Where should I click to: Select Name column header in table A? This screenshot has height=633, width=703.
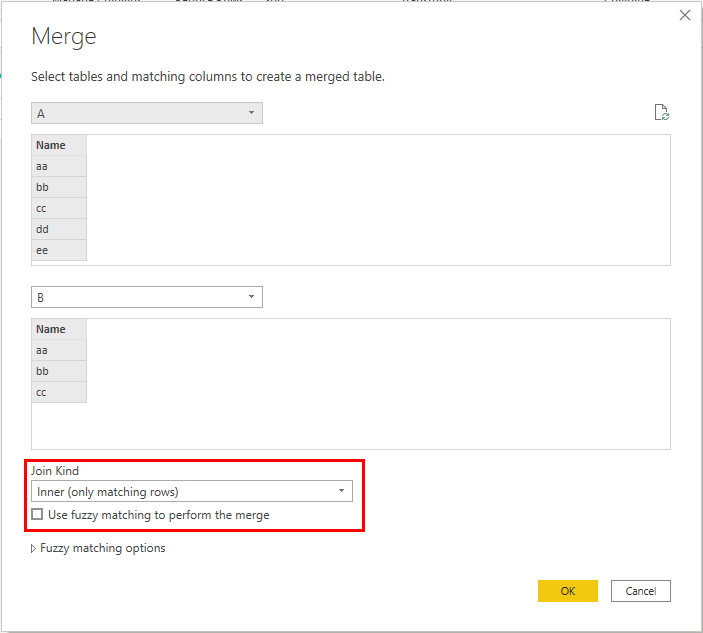(59, 145)
